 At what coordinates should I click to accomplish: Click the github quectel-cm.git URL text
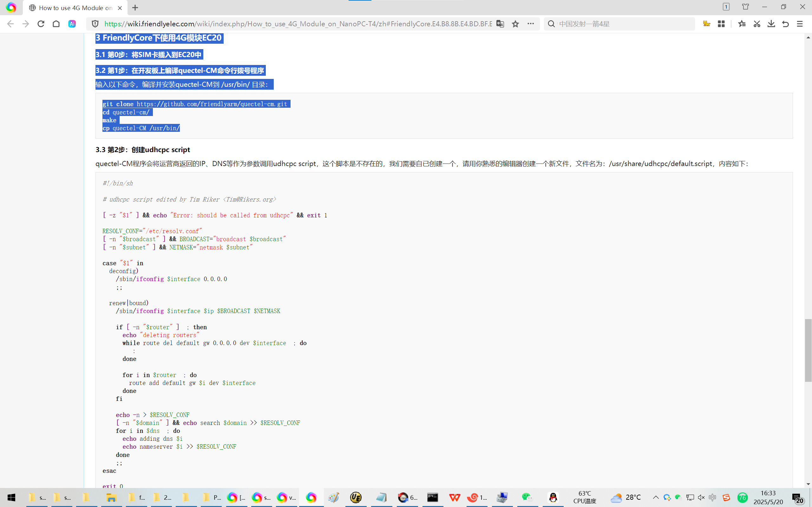click(x=212, y=104)
